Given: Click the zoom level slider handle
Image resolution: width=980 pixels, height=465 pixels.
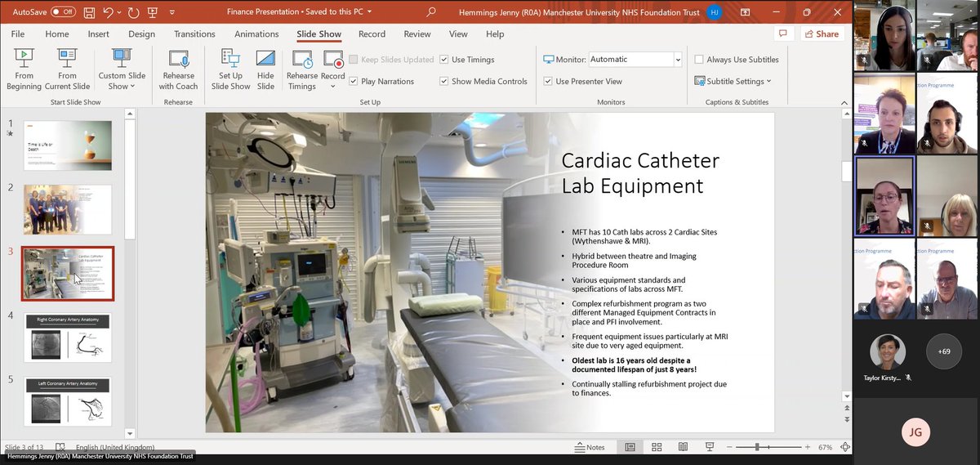Looking at the screenshot, I should pyautogui.click(x=757, y=447).
